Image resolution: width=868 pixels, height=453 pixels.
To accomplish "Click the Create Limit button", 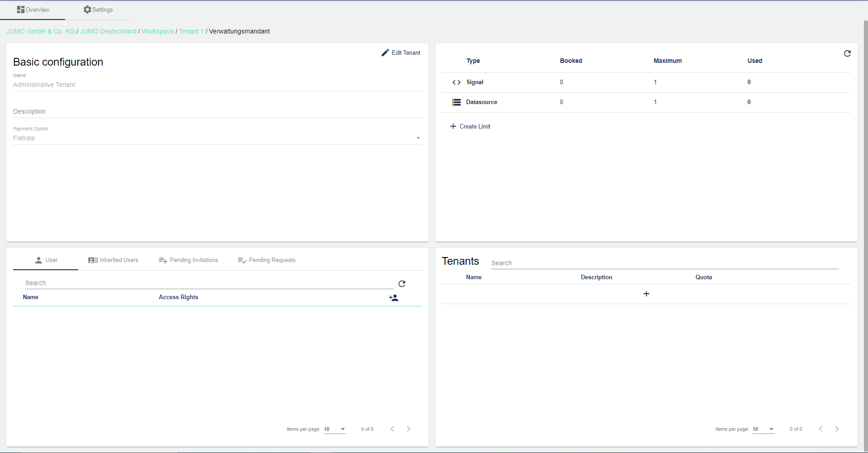I will click(470, 127).
